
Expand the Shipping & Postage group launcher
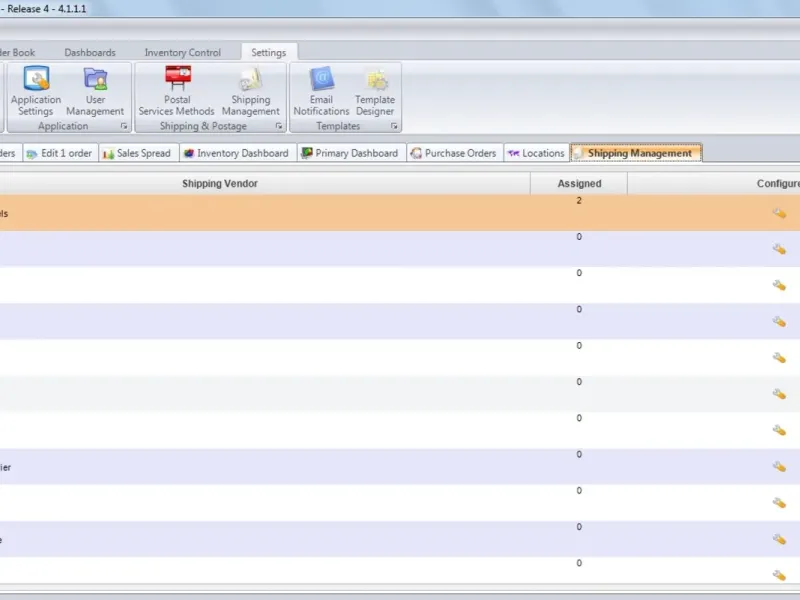click(x=279, y=126)
